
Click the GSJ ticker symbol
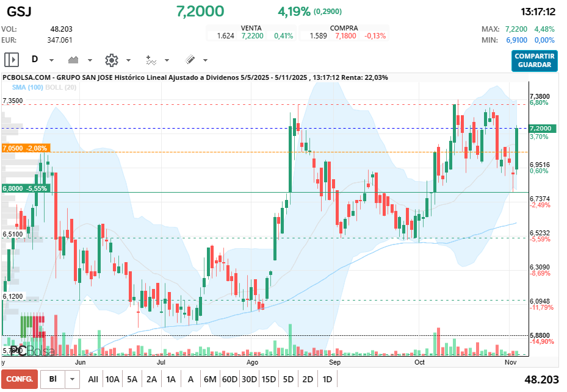(18, 12)
